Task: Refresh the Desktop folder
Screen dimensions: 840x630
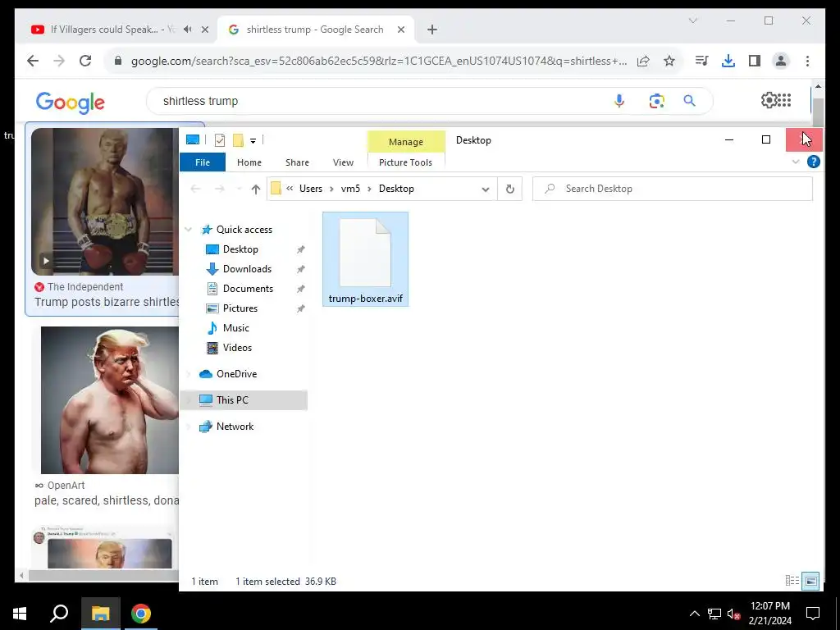Action: click(x=510, y=189)
